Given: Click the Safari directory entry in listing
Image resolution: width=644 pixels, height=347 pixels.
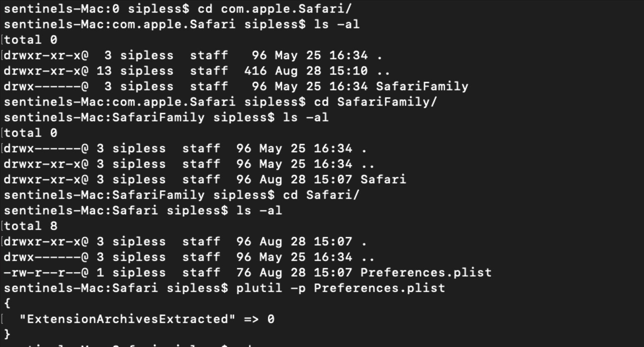Looking at the screenshot, I should [383, 179].
